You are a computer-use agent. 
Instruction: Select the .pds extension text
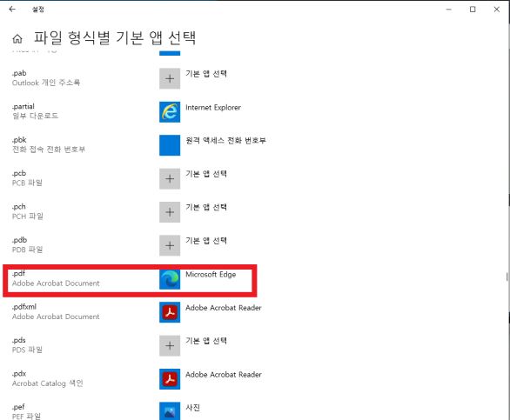pyautogui.click(x=19, y=340)
